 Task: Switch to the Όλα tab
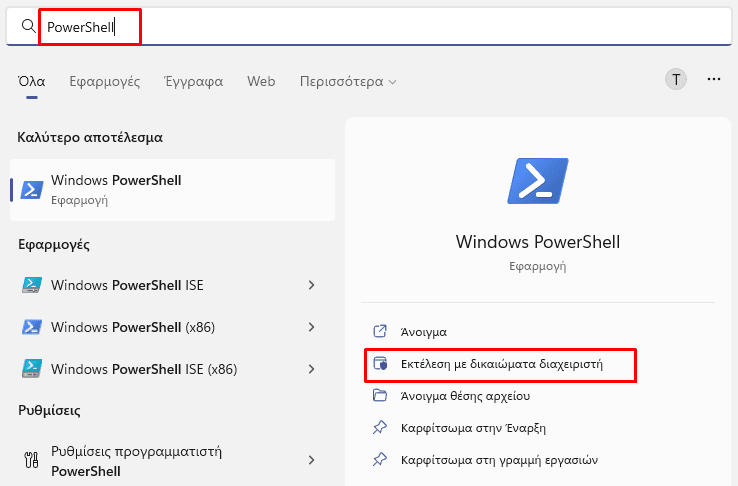pos(32,81)
